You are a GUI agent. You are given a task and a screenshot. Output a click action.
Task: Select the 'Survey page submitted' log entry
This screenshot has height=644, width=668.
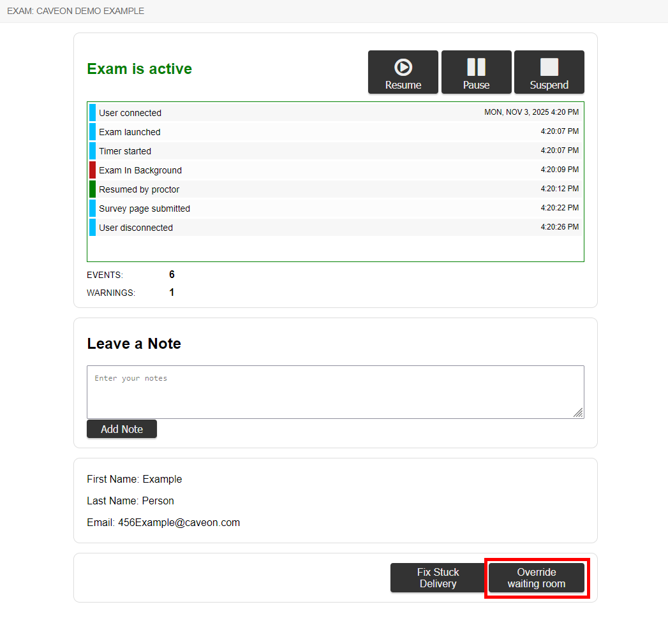point(336,209)
